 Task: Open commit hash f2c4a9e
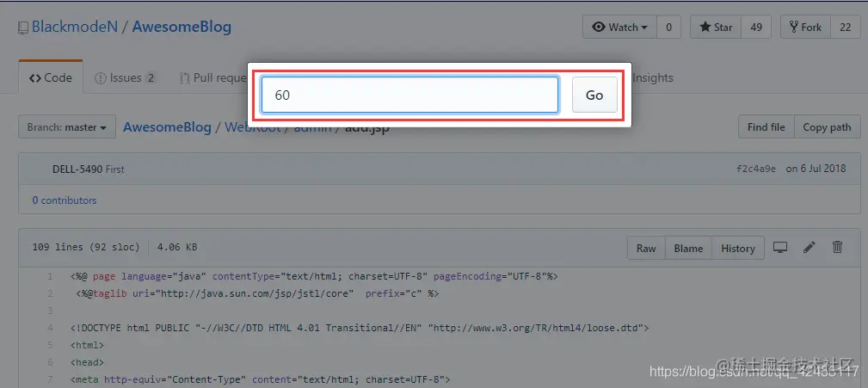pos(756,169)
